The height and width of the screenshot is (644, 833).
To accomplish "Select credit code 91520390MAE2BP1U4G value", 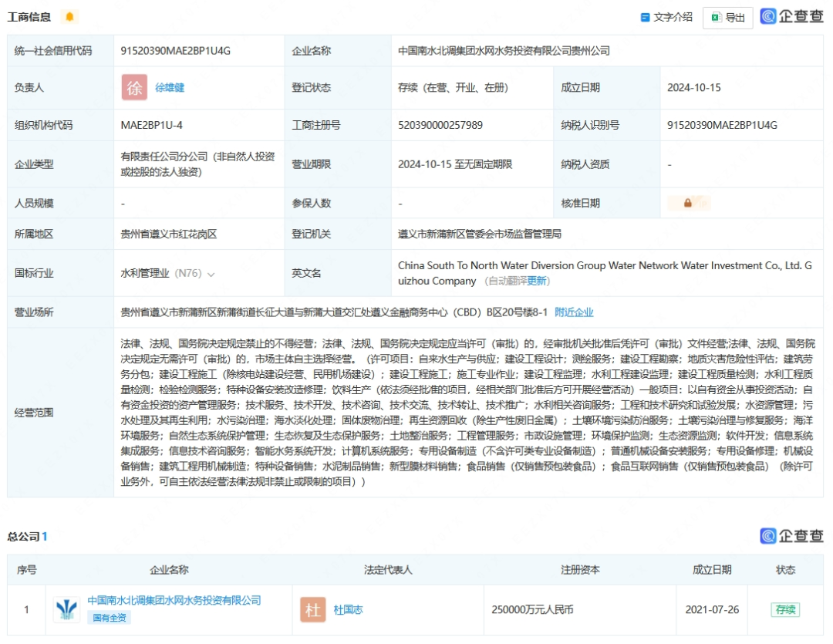I will click(175, 51).
